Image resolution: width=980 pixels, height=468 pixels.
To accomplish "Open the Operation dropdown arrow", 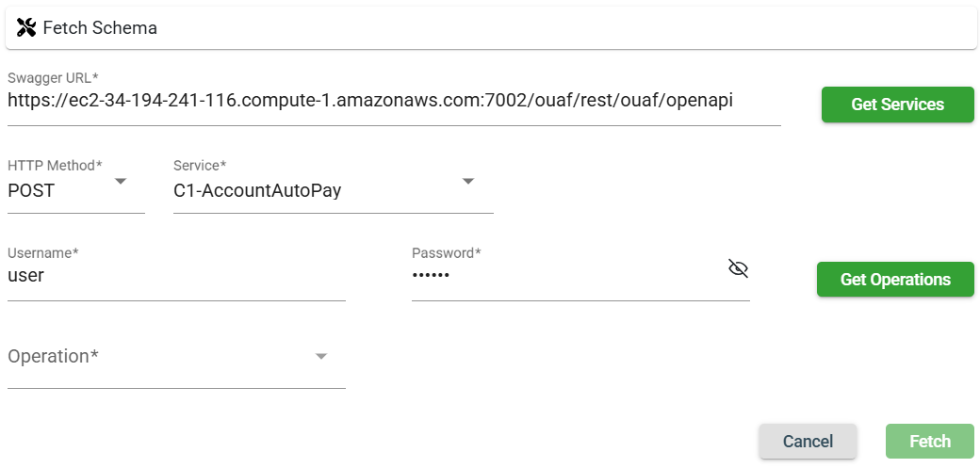I will (x=321, y=357).
